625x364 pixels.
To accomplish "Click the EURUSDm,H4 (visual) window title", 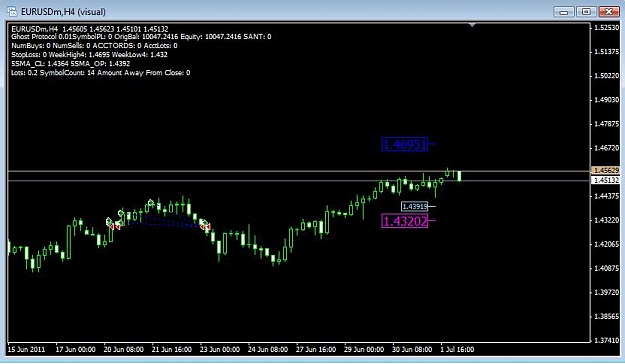I will (63, 12).
